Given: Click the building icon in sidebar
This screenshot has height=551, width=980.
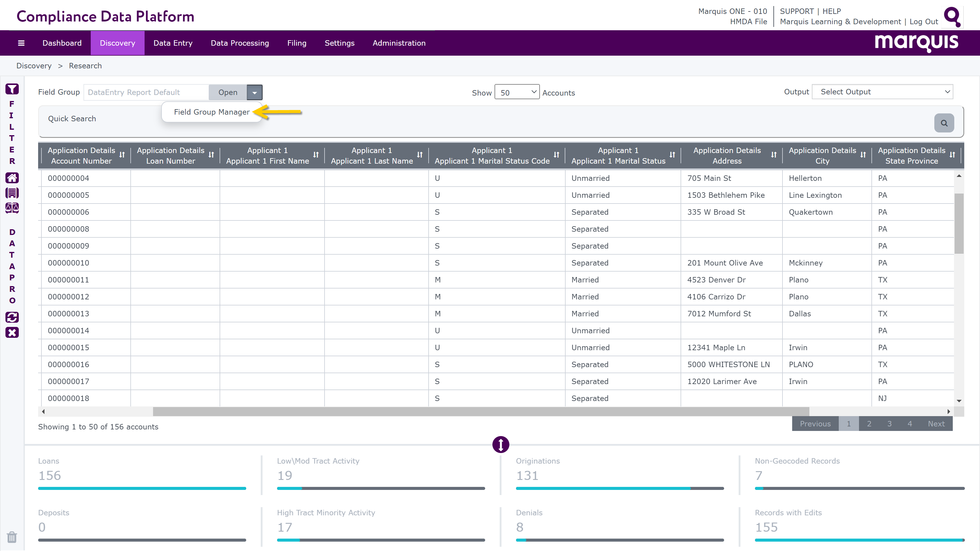Looking at the screenshot, I should click(12, 193).
